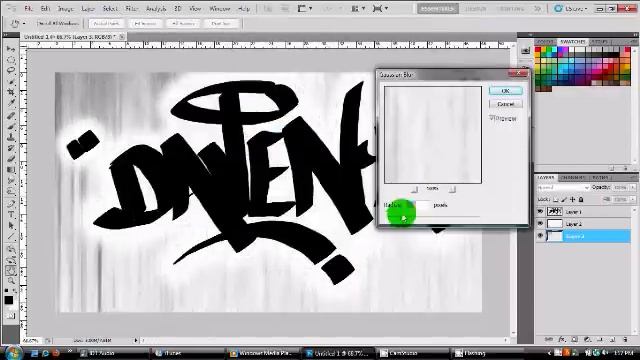
Task: Open Windows Media Player from taskbar
Action: 262,353
